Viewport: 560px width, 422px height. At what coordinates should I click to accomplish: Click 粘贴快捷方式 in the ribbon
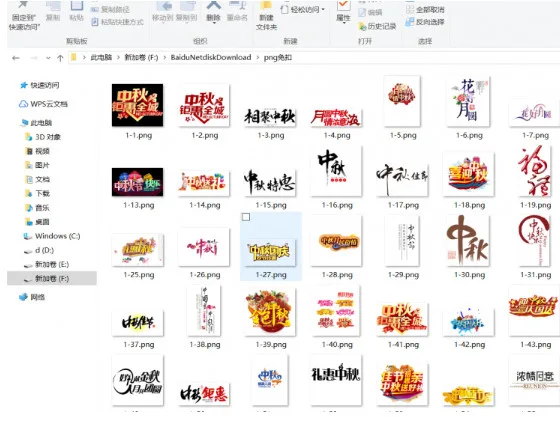(118, 22)
